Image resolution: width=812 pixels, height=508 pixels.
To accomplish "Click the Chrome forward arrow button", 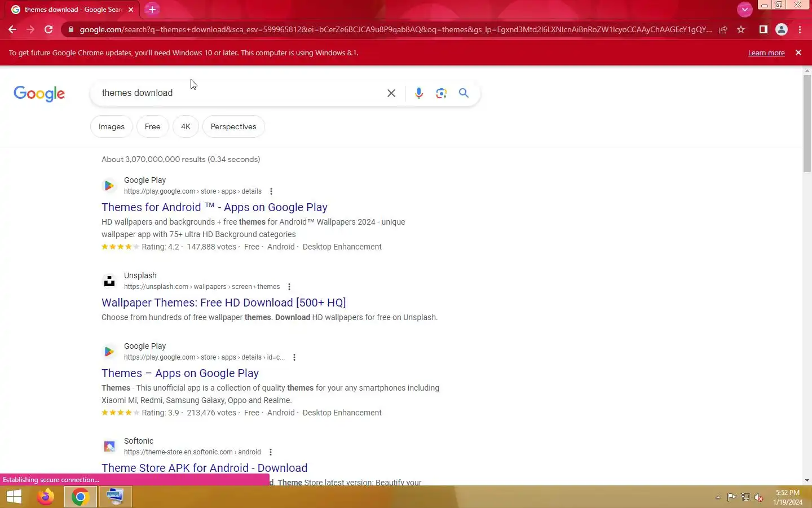I will click(x=30, y=29).
